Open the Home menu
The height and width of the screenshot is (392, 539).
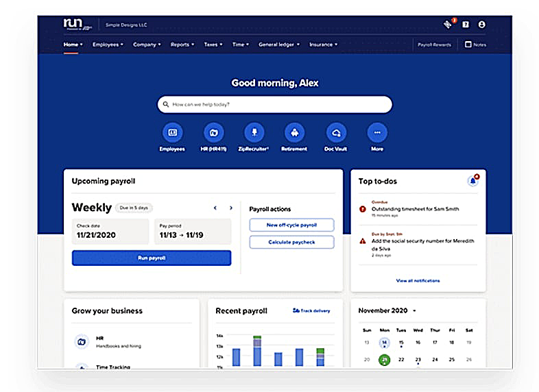[x=73, y=45]
